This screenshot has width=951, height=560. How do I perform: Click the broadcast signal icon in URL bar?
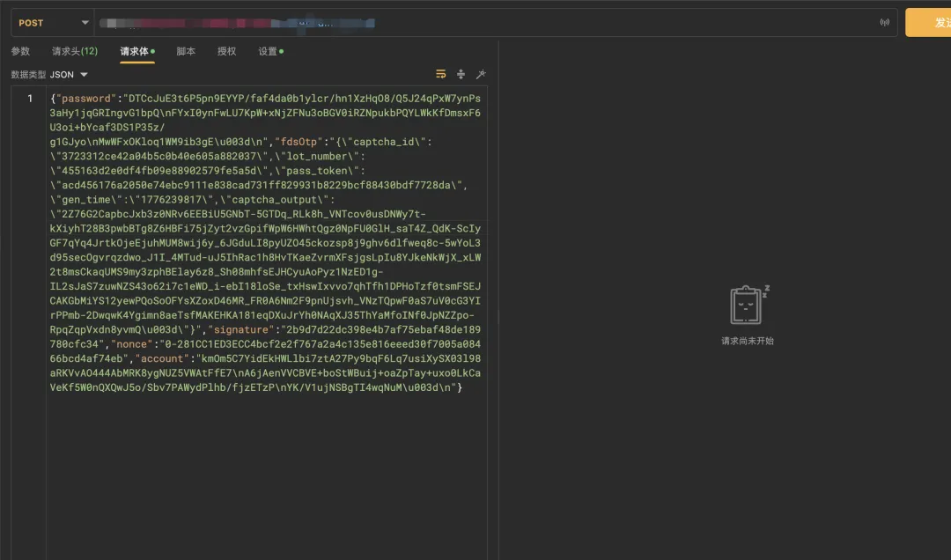pos(884,22)
